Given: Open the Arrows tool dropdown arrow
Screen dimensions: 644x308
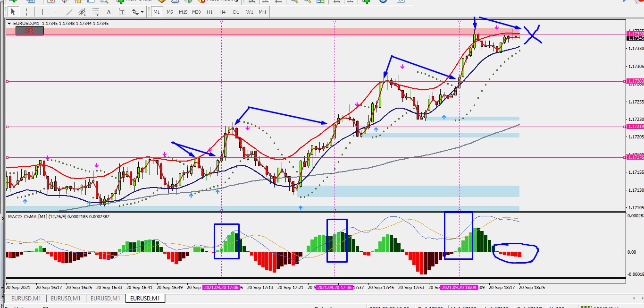Looking at the screenshot, I should [142, 12].
